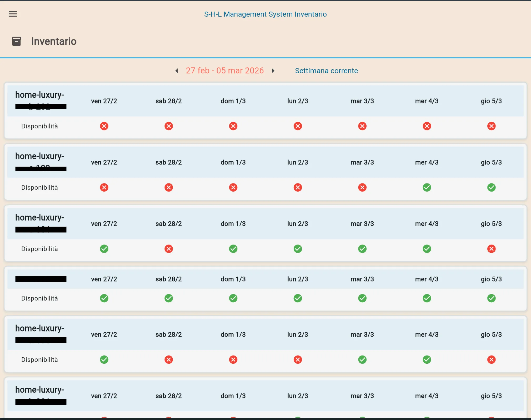Click the Inventario archive box icon
The width and height of the screenshot is (531, 420).
pyautogui.click(x=16, y=41)
